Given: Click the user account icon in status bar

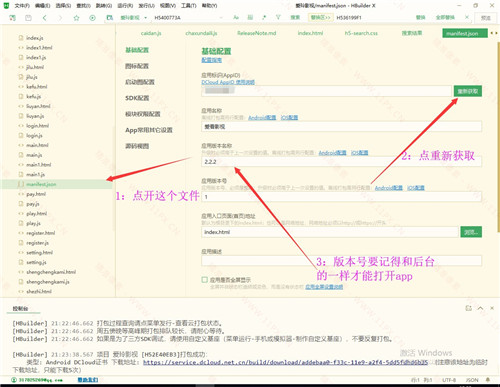Looking at the screenshot, I should pos(14,380).
